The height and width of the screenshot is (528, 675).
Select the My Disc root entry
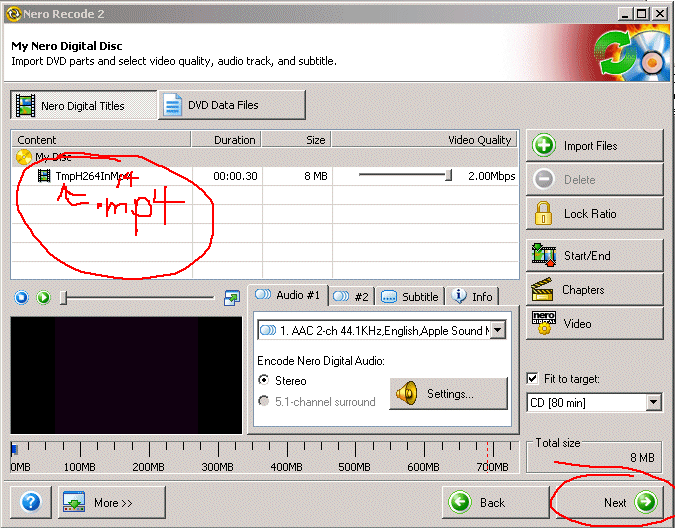[265, 157]
